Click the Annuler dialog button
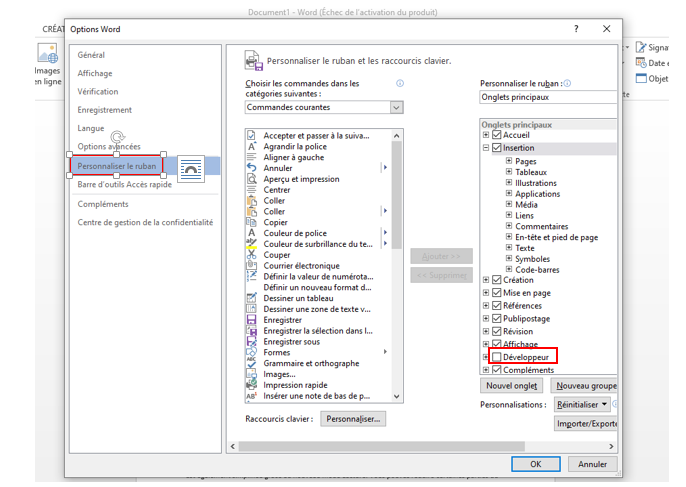 coord(592,464)
